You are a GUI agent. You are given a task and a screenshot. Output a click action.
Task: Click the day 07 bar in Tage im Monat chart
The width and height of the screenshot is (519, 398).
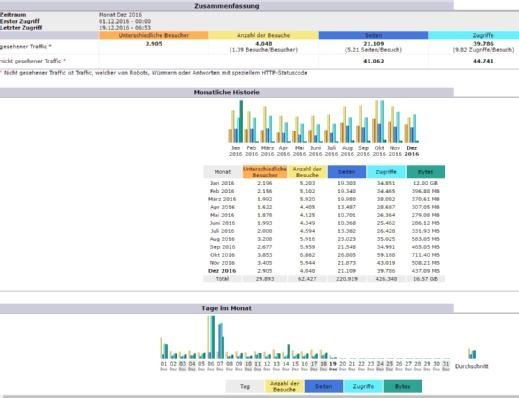220,341
